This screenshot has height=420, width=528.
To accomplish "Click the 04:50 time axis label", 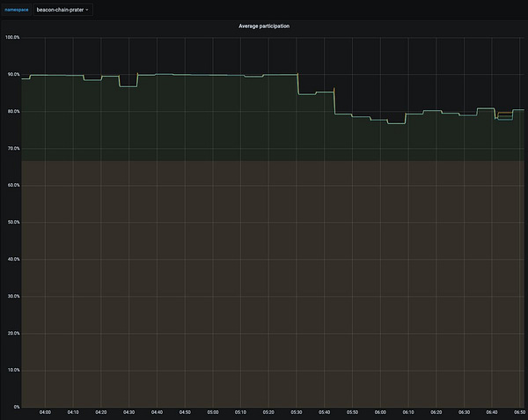I will (185, 412).
